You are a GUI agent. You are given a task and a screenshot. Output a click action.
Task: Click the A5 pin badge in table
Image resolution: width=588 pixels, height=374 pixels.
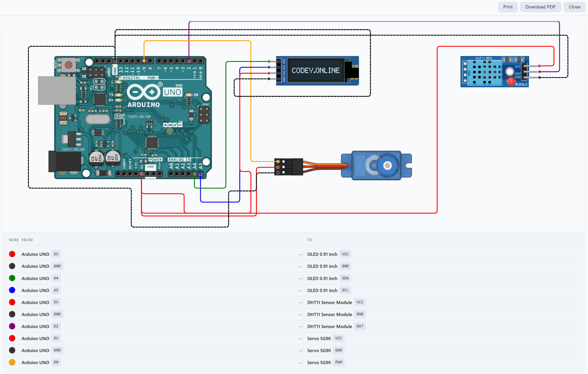pos(56,290)
